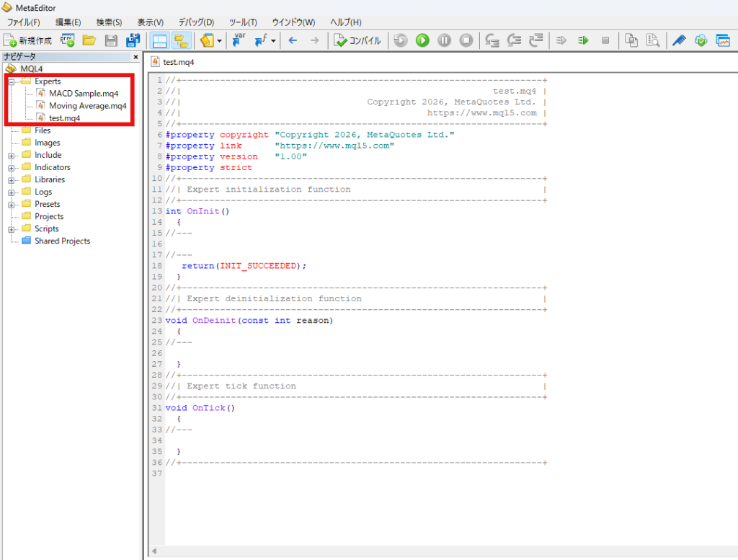Pause debugging with the pause icon
The width and height of the screenshot is (738, 560).
[444, 40]
